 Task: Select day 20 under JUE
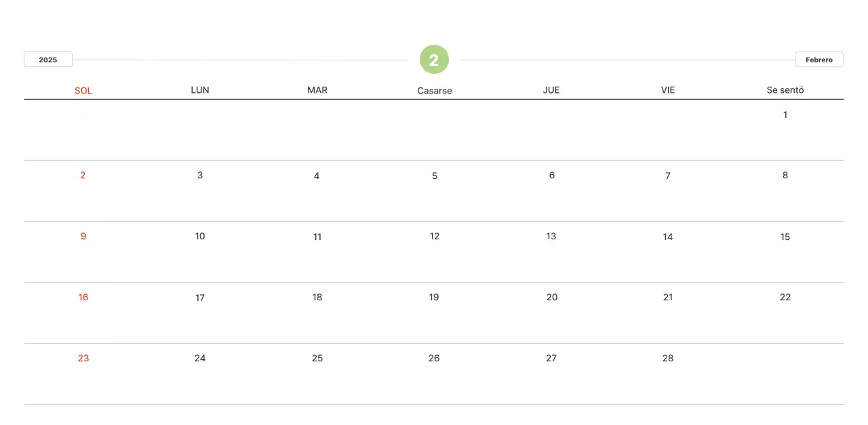[x=552, y=297]
